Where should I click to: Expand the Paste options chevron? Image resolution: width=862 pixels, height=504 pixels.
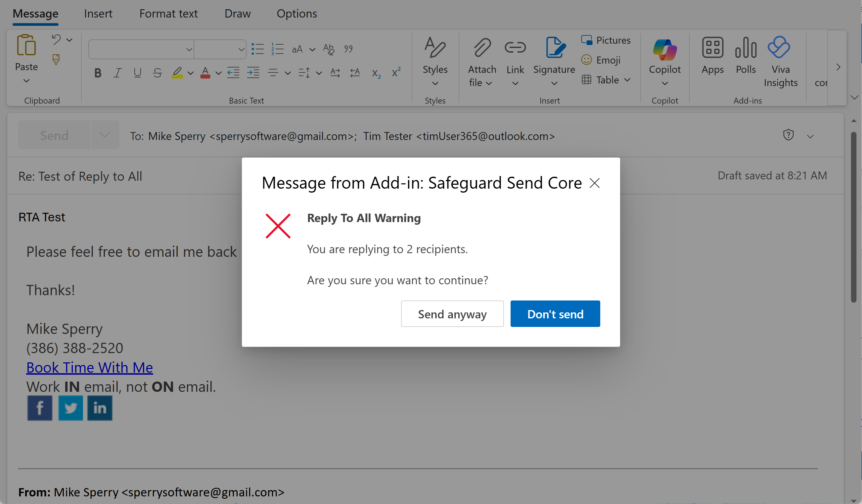click(x=26, y=81)
